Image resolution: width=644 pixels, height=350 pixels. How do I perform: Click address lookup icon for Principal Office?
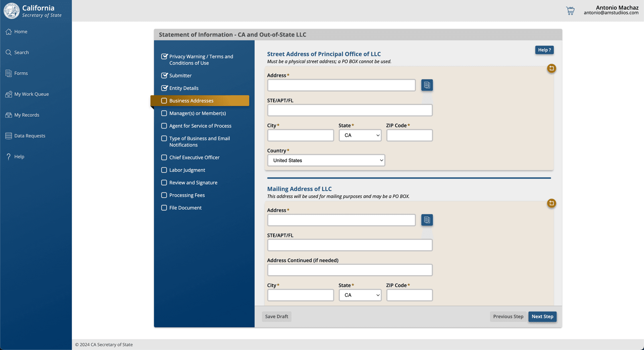[427, 85]
